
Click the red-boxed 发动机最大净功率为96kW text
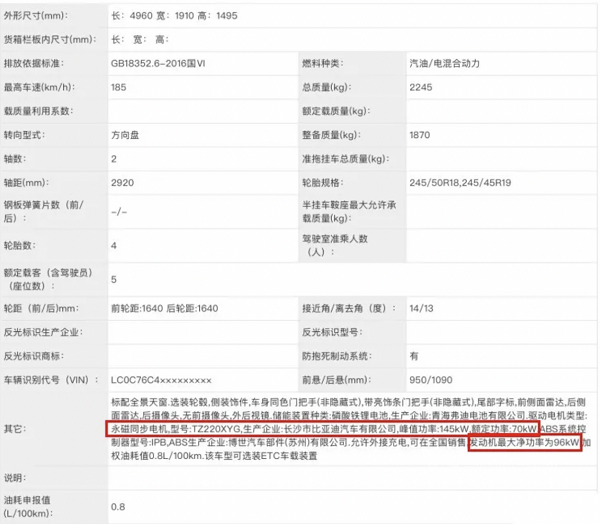523,442
